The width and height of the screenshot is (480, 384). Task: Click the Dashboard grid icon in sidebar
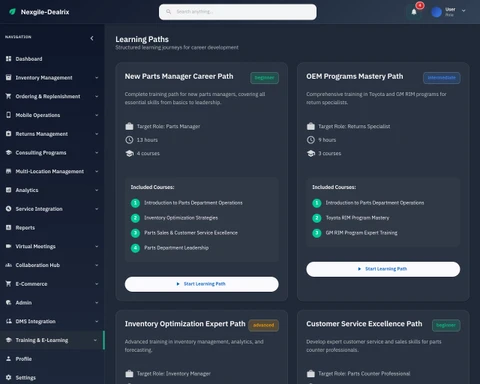(x=9, y=59)
